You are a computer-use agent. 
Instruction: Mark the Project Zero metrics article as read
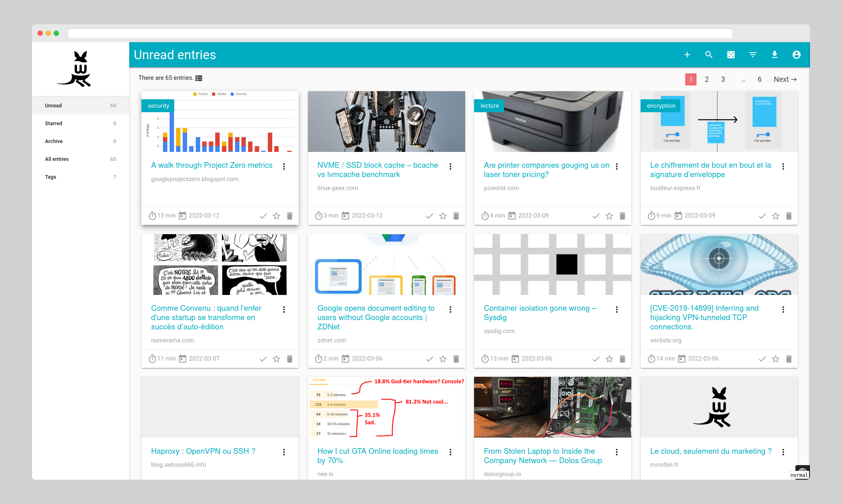(263, 216)
